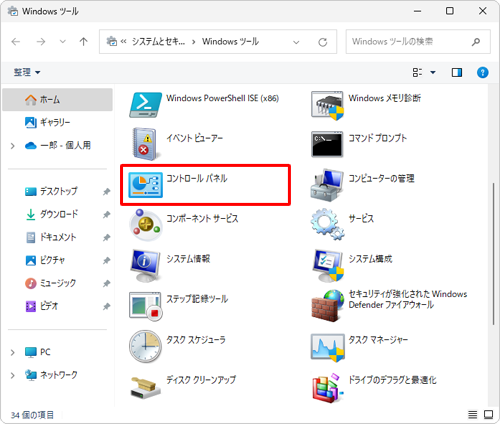The image size is (500, 424).
Task: Toggle the preview pane button
Action: click(x=457, y=72)
